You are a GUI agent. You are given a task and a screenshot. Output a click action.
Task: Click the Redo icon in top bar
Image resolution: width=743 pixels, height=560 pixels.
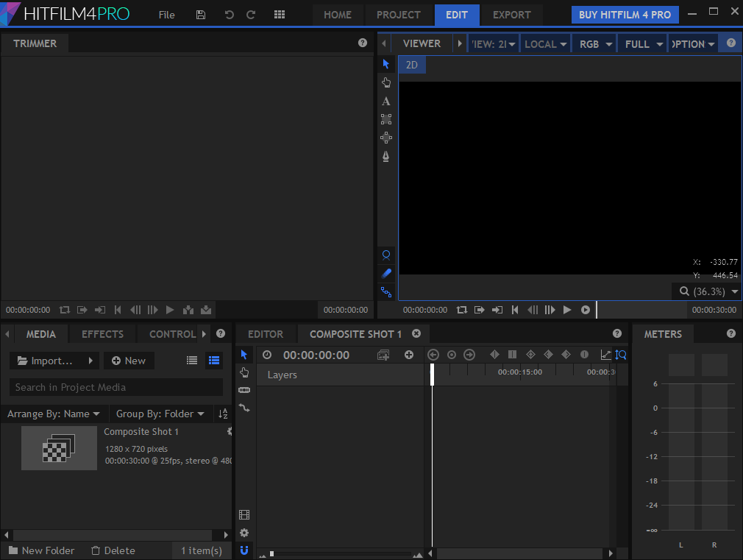251,15
